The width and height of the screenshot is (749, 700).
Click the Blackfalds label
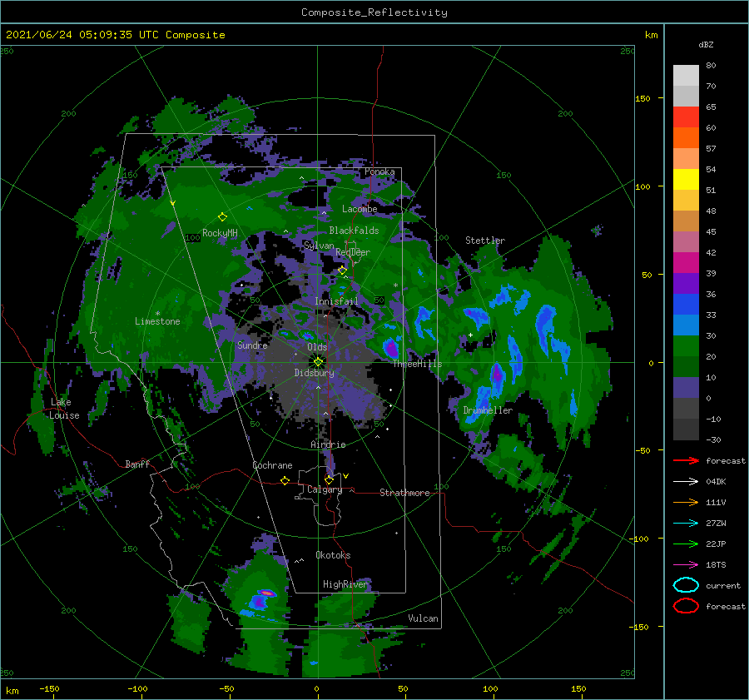[354, 231]
